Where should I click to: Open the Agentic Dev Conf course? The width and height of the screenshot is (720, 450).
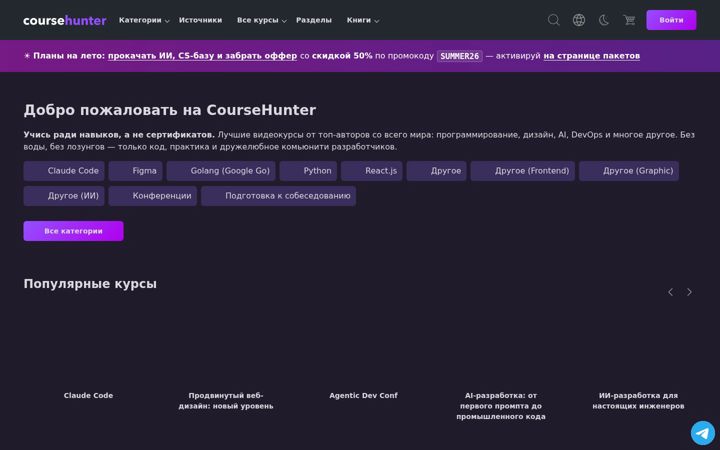pyautogui.click(x=363, y=395)
